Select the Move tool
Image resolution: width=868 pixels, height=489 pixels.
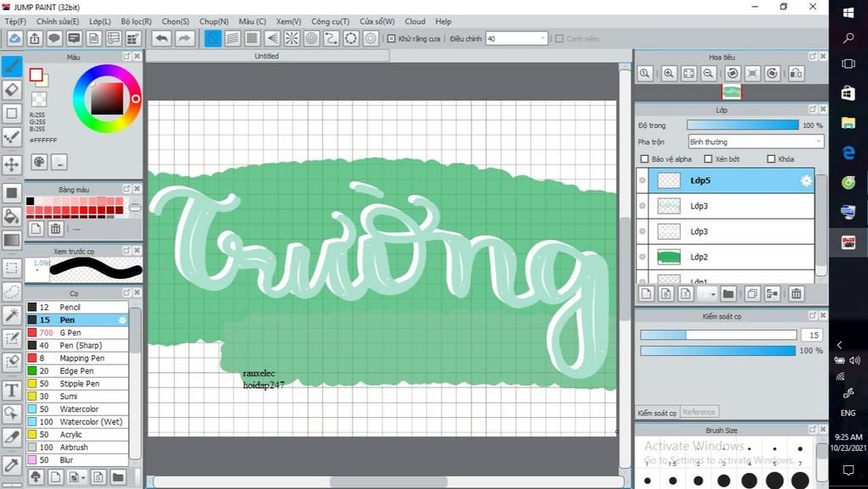coord(12,164)
